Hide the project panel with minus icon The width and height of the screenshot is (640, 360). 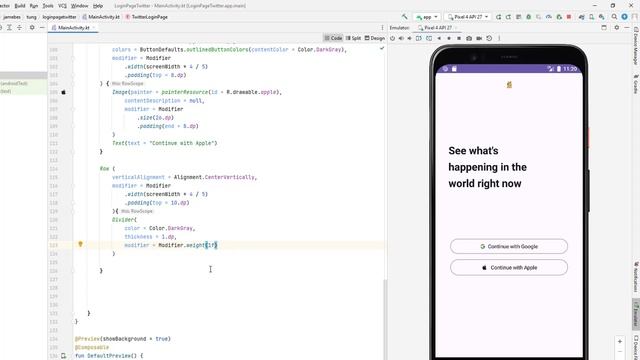(x=42, y=27)
